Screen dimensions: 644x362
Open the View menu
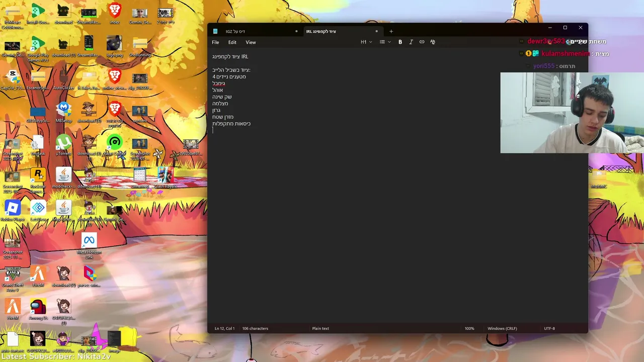251,42
